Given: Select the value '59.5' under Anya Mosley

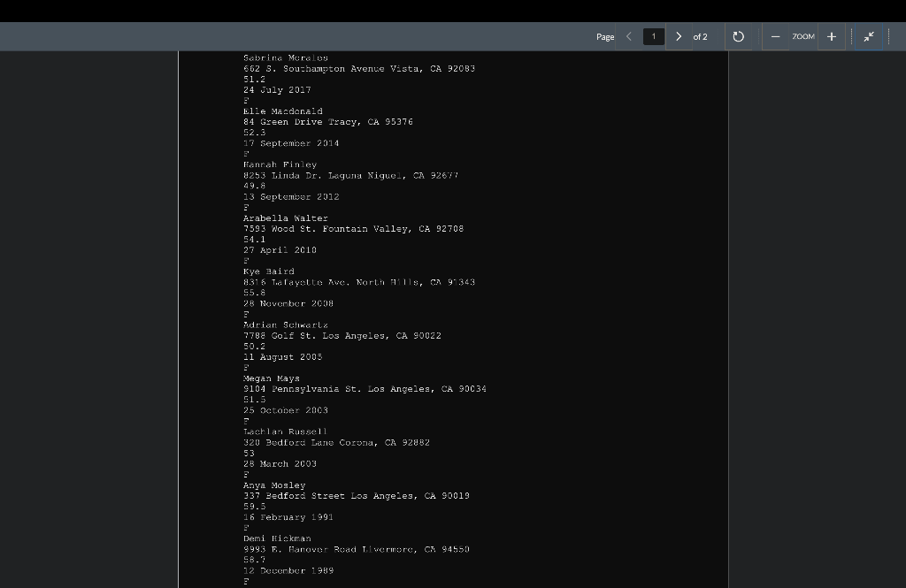Looking at the screenshot, I should [x=254, y=508].
